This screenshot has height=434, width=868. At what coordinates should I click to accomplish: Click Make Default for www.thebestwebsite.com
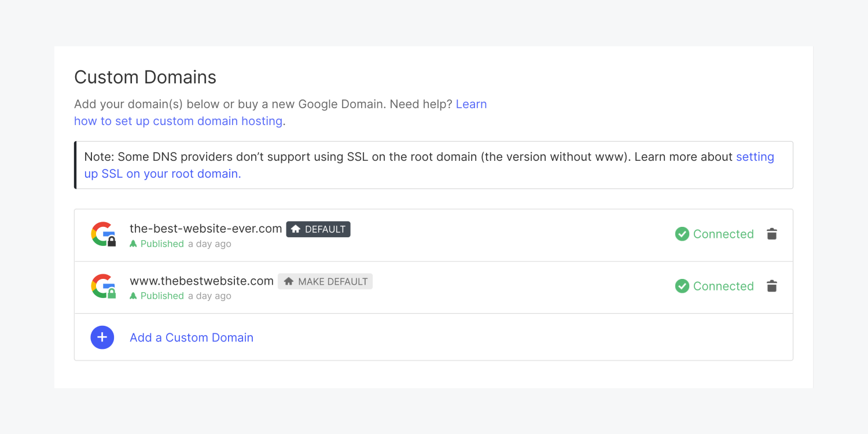click(x=325, y=281)
